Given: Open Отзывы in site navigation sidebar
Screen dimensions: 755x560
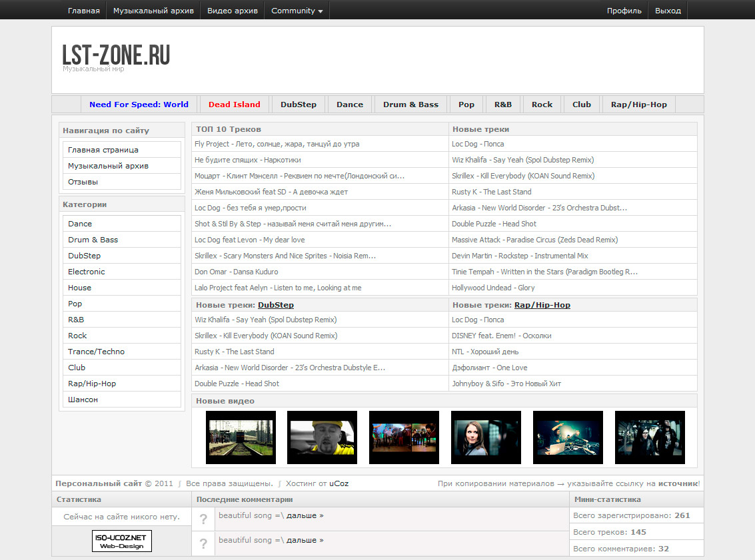Looking at the screenshot, I should (x=83, y=182).
